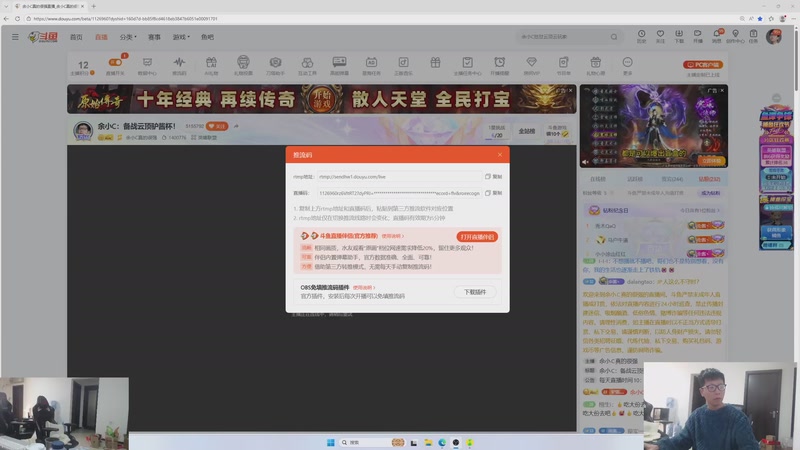
Task: Close the 原始传奇 banner ad
Action: pyautogui.click(x=570, y=90)
